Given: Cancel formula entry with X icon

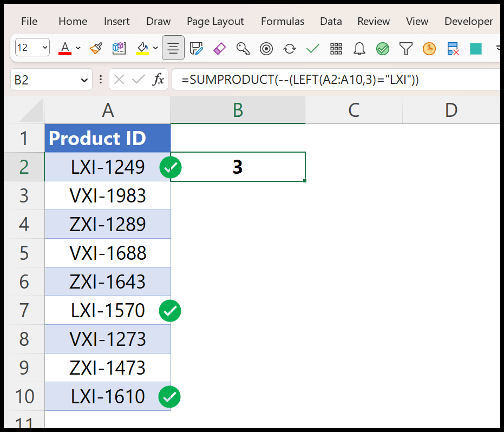Looking at the screenshot, I should tap(119, 80).
